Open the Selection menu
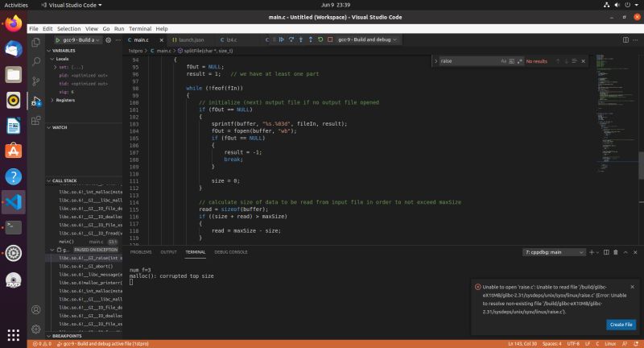 (x=68, y=29)
